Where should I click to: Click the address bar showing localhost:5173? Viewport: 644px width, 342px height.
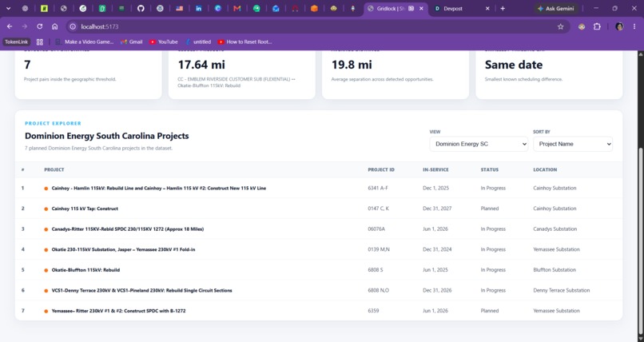point(317,26)
